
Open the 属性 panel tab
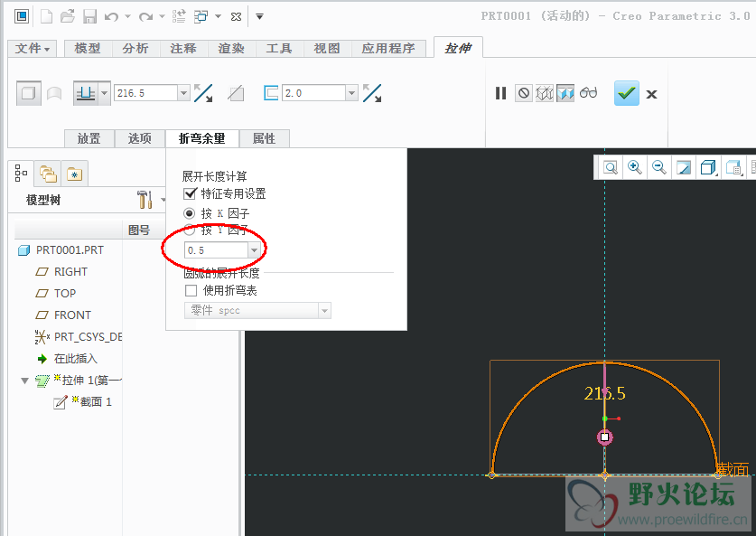265,139
